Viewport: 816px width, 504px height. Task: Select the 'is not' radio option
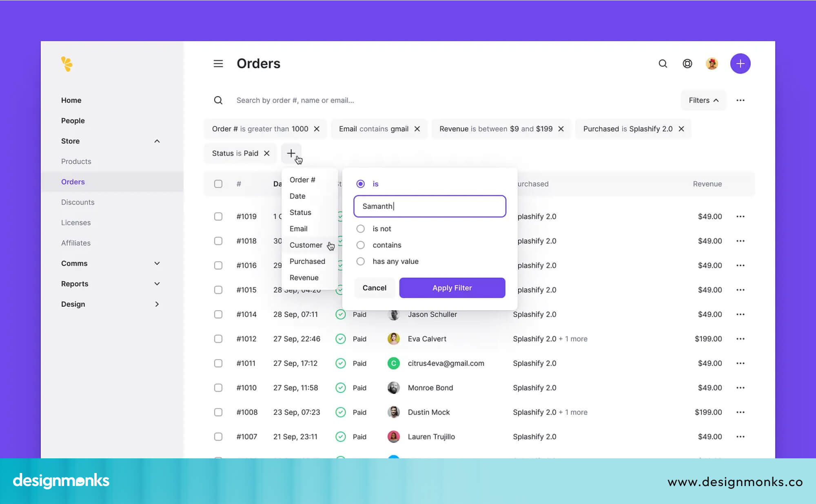click(x=361, y=229)
